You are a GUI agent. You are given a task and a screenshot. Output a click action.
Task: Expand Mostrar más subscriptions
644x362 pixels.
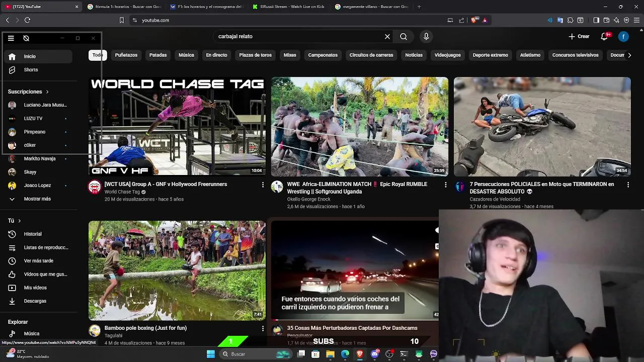[38, 199]
